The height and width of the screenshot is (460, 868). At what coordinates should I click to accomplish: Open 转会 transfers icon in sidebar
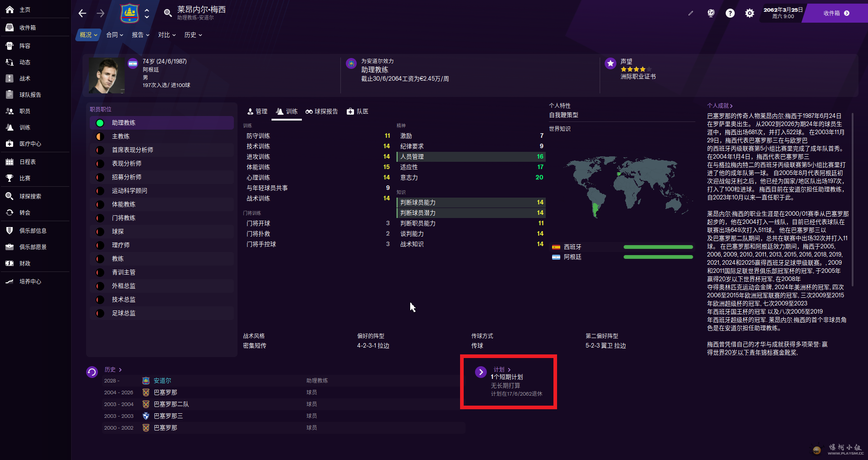tap(10, 213)
